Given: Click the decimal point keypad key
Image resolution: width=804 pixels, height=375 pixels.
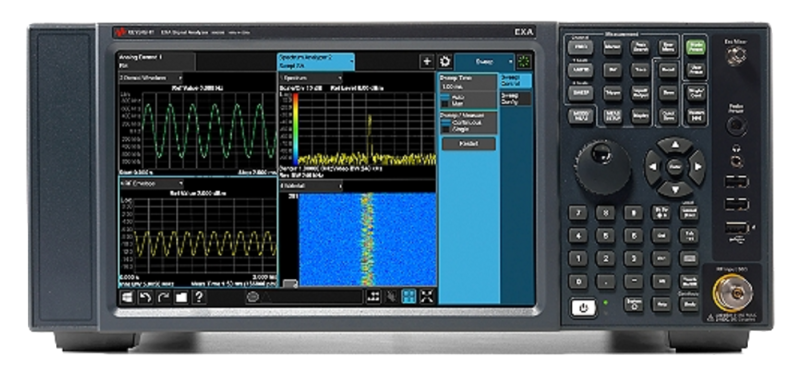Looking at the screenshot, I should (x=606, y=281).
